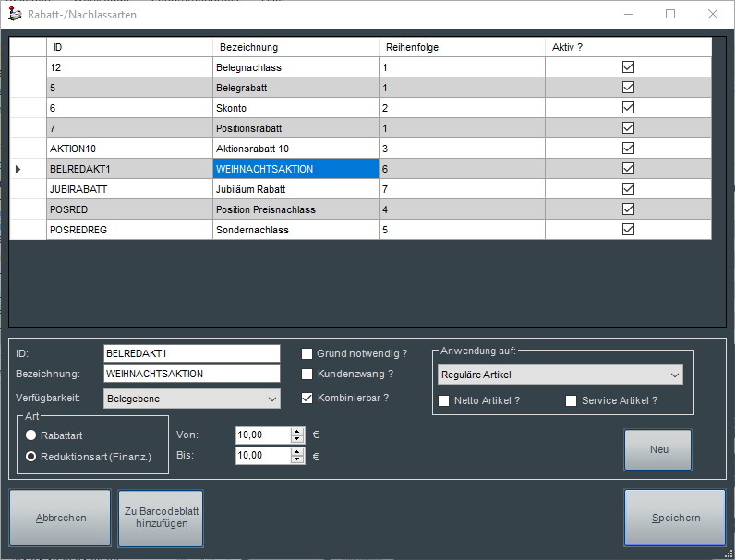Screen dimensions: 735x560
Task: Click the row indicator arrow beside BELREDAKT1
Action: (18, 169)
